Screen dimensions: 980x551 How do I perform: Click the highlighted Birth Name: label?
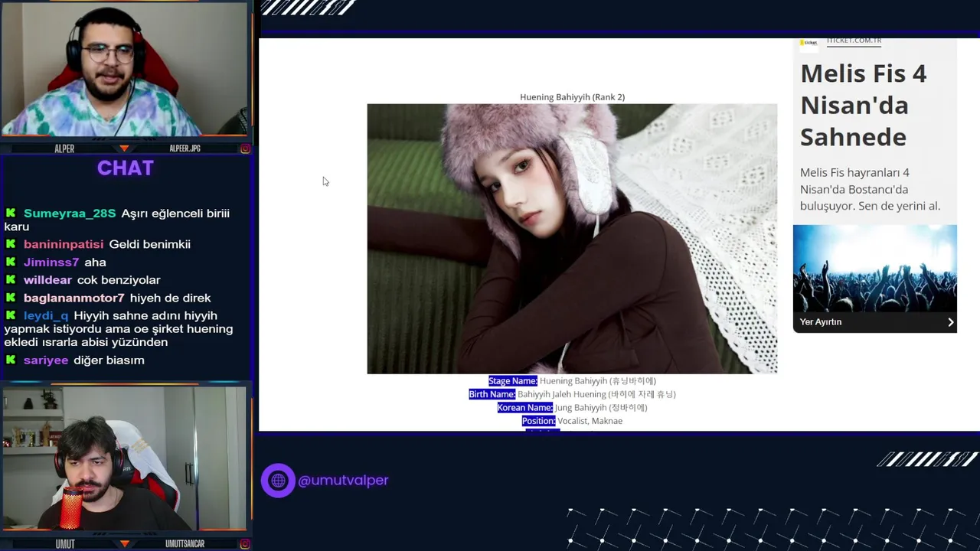(x=492, y=394)
